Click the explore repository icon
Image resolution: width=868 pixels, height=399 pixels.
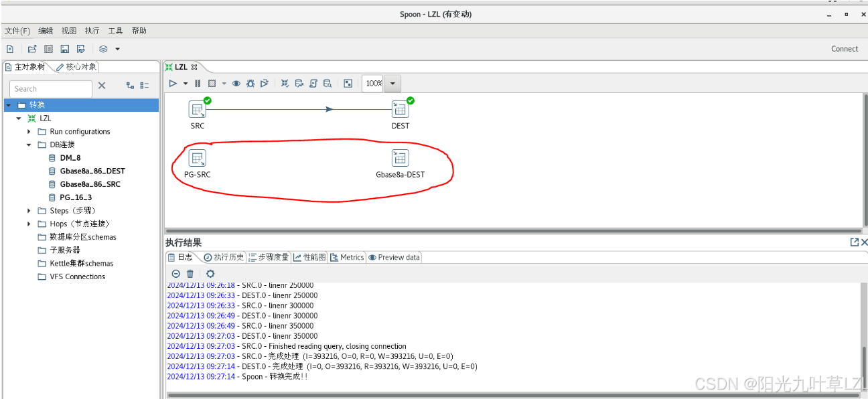coord(48,49)
